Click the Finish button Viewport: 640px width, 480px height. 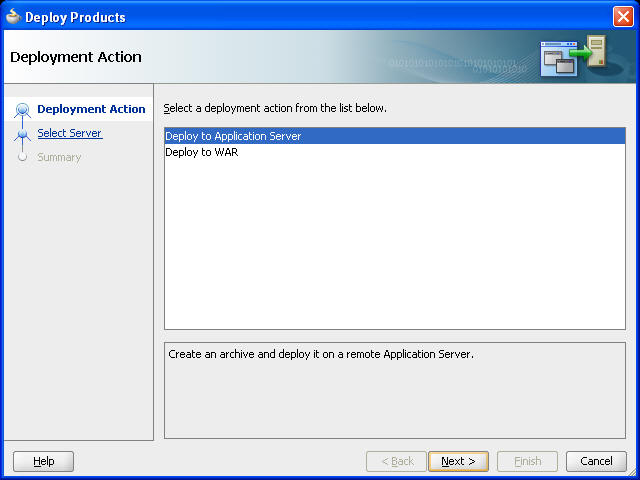click(527, 461)
